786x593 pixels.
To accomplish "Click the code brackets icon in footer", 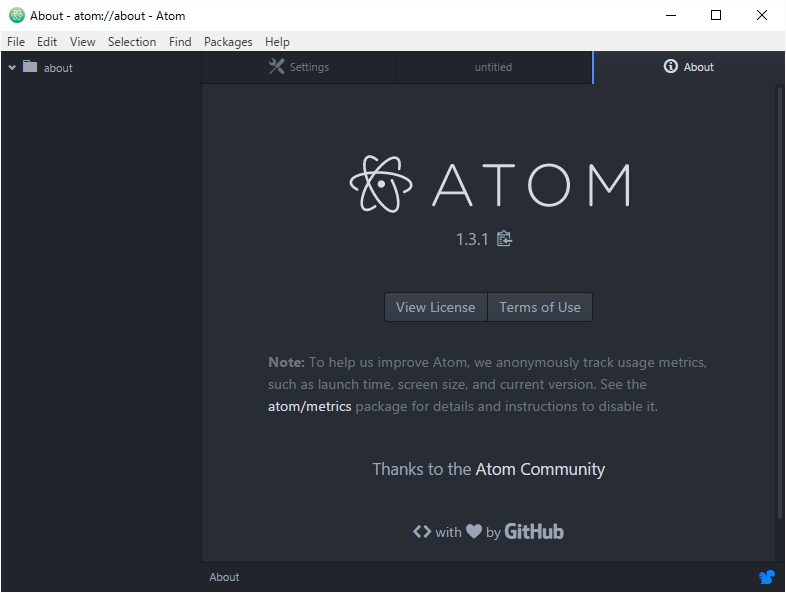I will 422,531.
